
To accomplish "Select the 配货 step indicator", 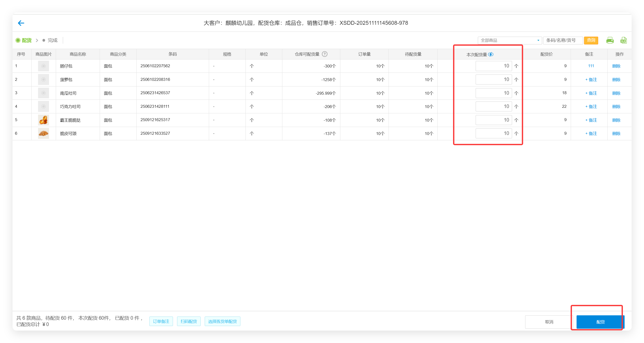I will (x=24, y=40).
